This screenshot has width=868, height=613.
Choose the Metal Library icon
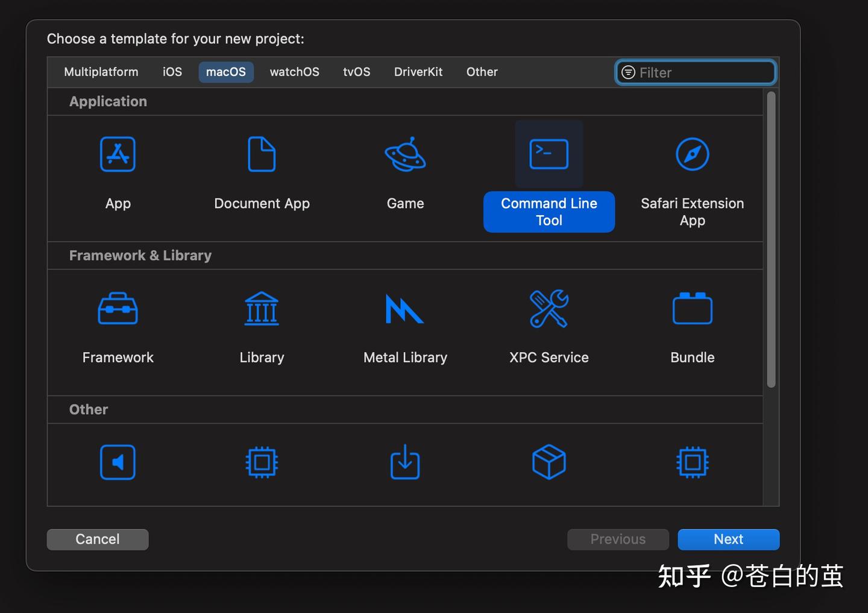click(404, 309)
